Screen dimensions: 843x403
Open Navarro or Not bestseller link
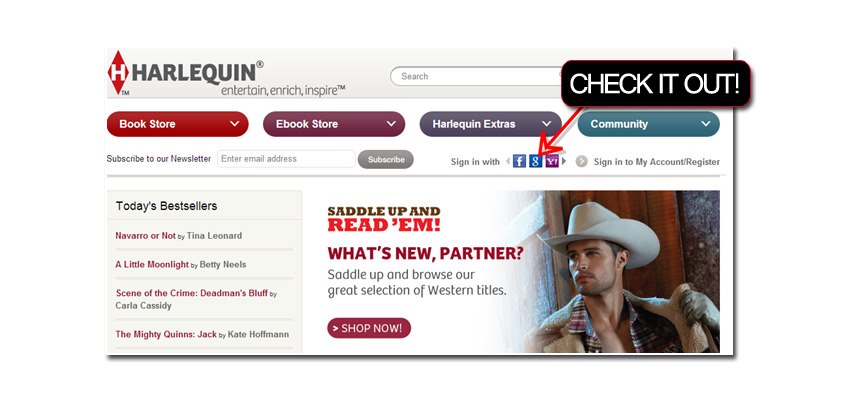pos(145,235)
